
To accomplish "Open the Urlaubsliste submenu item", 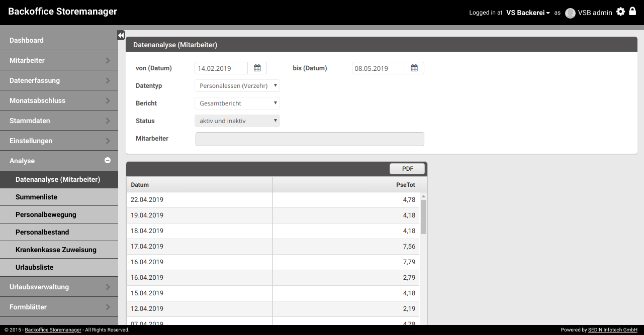I will coord(59,267).
